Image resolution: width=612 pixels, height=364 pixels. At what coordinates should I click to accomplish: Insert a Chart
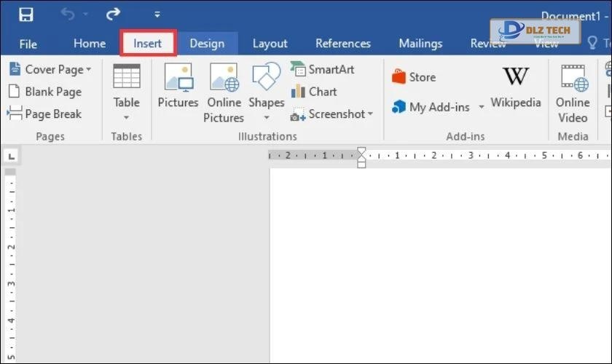point(314,92)
